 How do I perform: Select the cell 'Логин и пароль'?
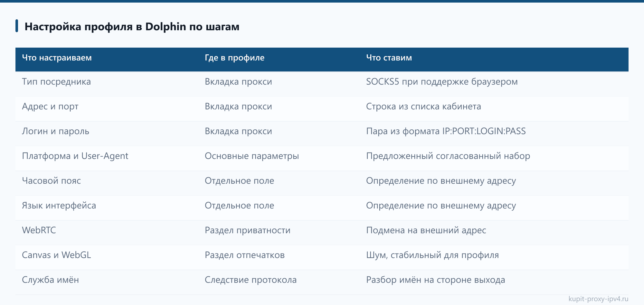pos(55,131)
